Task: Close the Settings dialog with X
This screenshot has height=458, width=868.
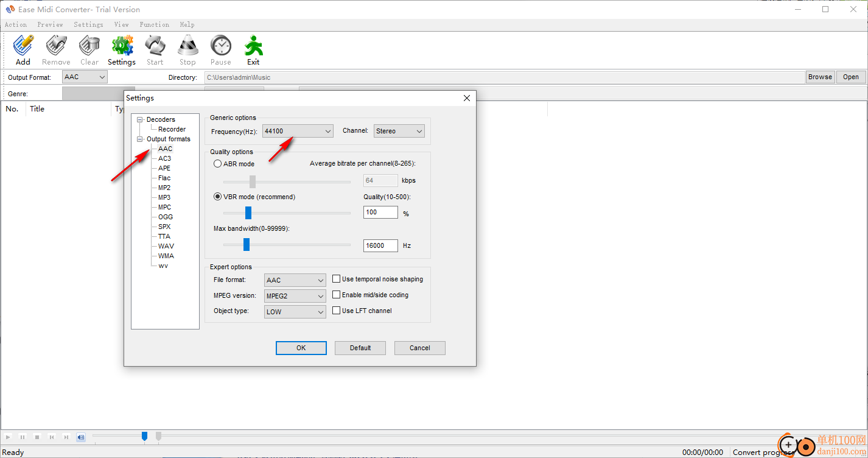Action: tap(467, 98)
